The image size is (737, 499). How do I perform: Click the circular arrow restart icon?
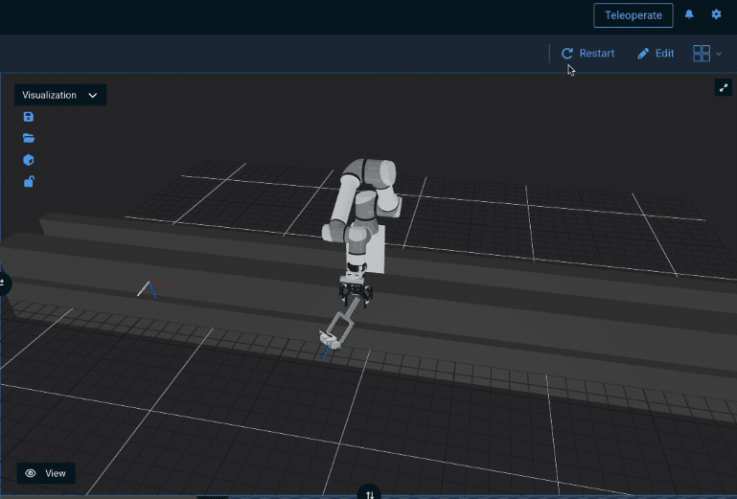point(567,53)
